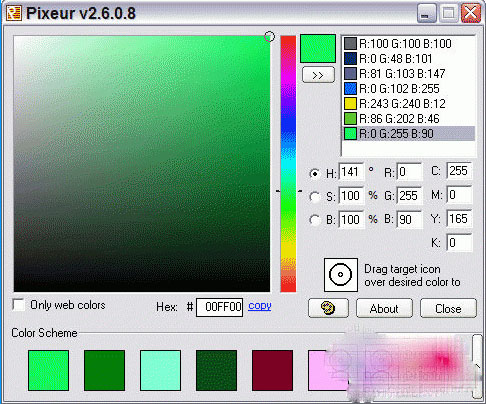The image size is (486, 404).
Task: Pick the light aqua color scheme swatch
Action: pyautogui.click(x=160, y=370)
